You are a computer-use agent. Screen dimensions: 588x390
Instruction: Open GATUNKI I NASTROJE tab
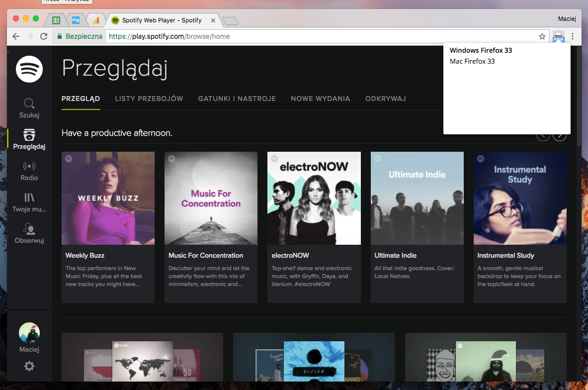(x=237, y=98)
